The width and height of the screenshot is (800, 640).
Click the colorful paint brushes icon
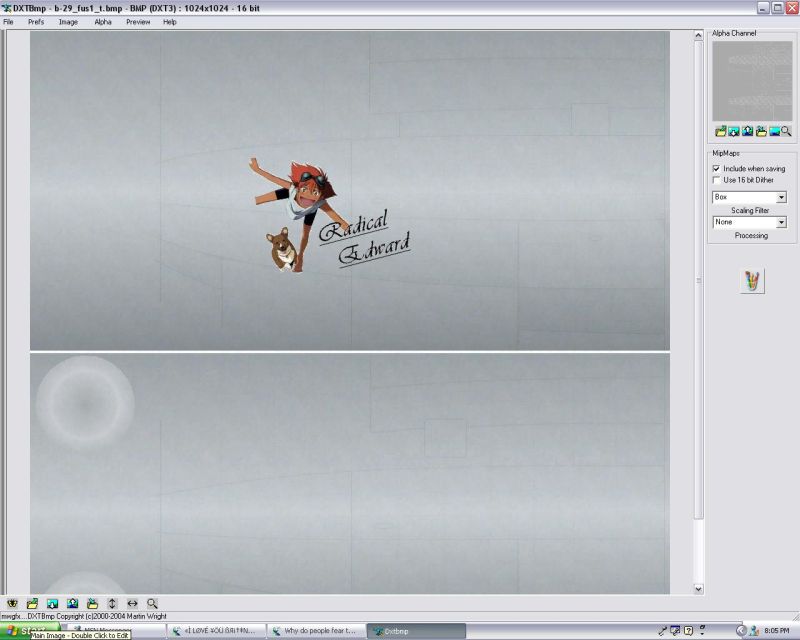coord(752,281)
